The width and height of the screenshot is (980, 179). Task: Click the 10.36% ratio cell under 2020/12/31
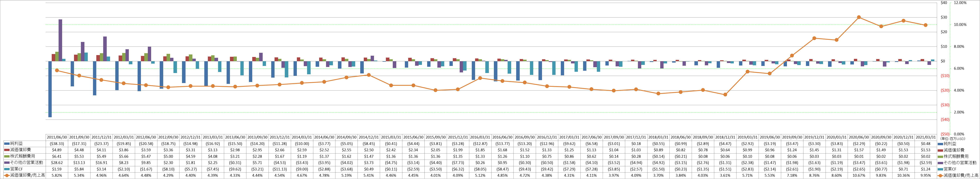coord(903,176)
